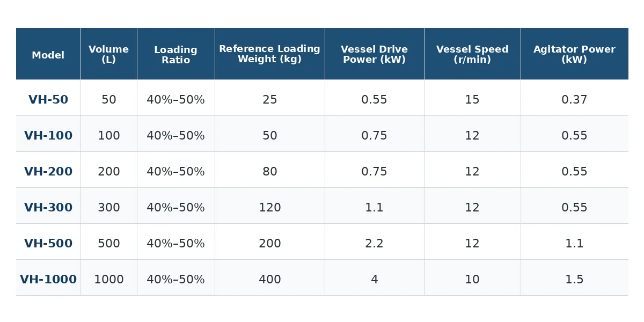Select the VH-300 model cell
This screenshot has height=322, width=644.
click(48, 208)
